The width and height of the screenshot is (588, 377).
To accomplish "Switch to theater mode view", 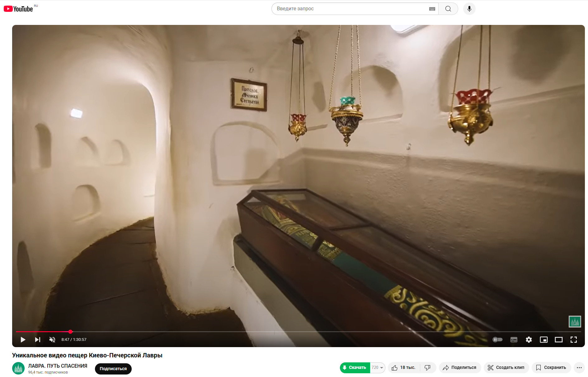I will (x=558, y=340).
